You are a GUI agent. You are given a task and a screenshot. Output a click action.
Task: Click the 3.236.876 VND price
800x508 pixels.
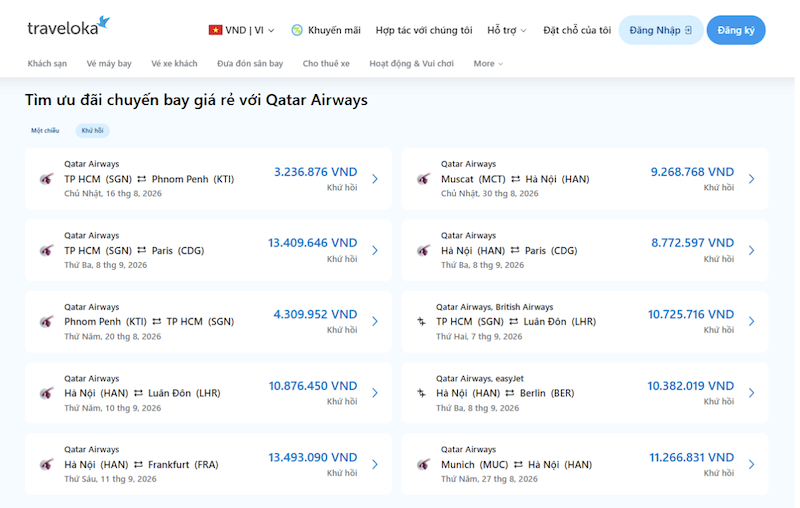[x=316, y=172]
